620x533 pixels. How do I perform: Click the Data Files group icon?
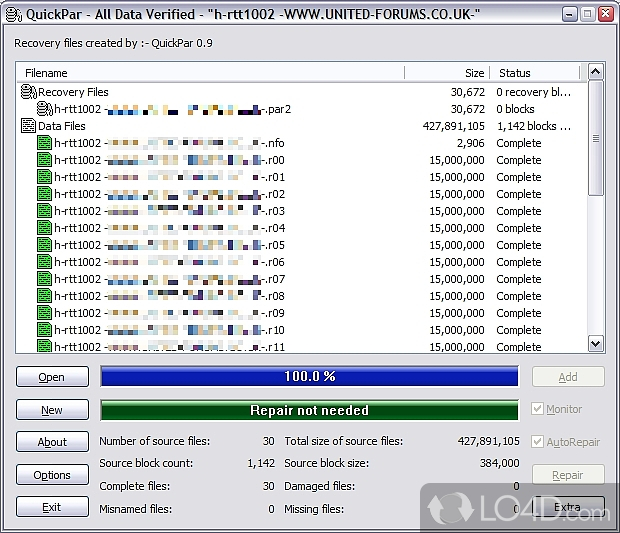click(x=28, y=126)
